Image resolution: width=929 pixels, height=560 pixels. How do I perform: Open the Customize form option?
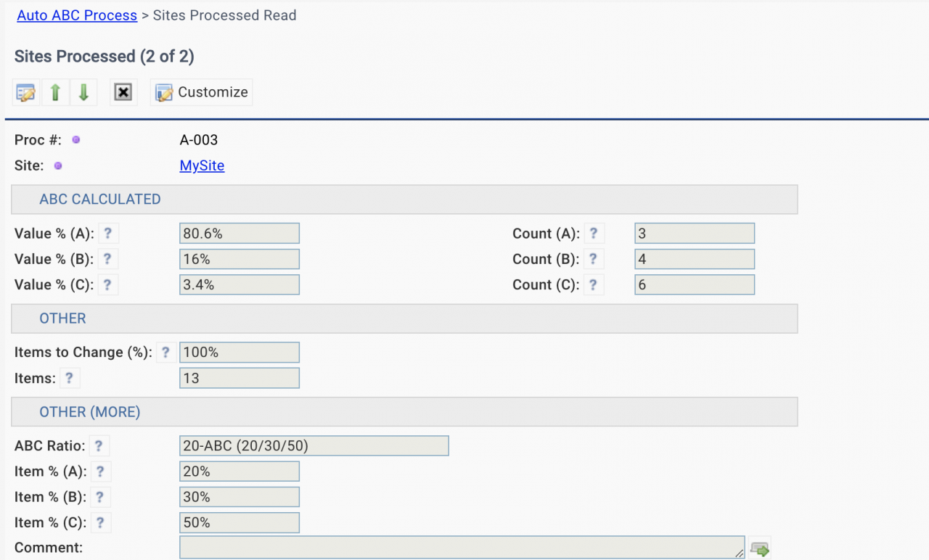tap(202, 93)
